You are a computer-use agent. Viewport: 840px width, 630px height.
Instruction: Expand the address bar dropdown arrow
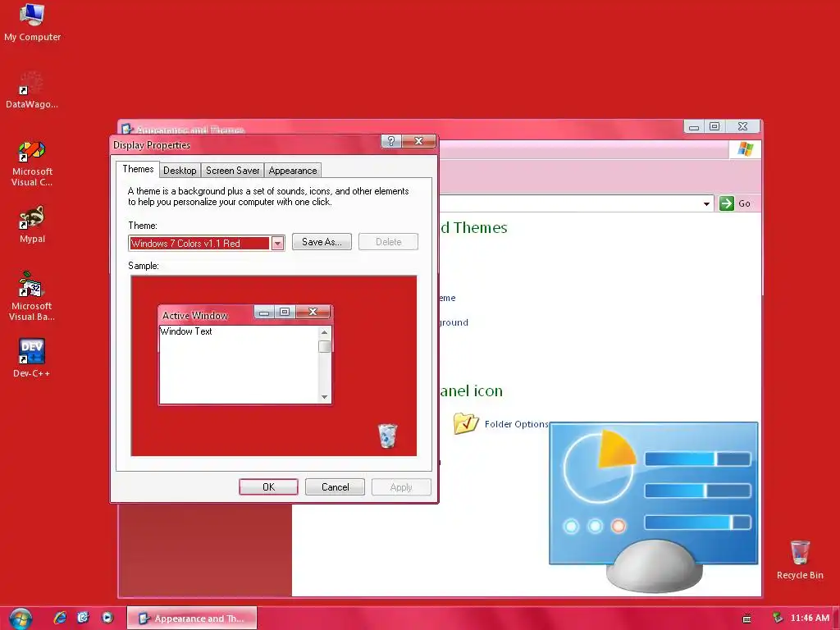[x=706, y=203]
